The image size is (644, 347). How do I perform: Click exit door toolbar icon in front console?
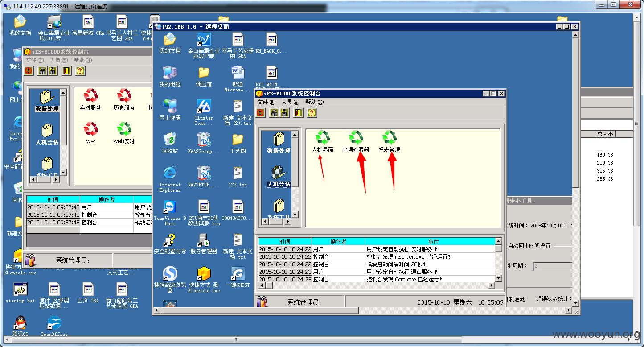point(298,113)
